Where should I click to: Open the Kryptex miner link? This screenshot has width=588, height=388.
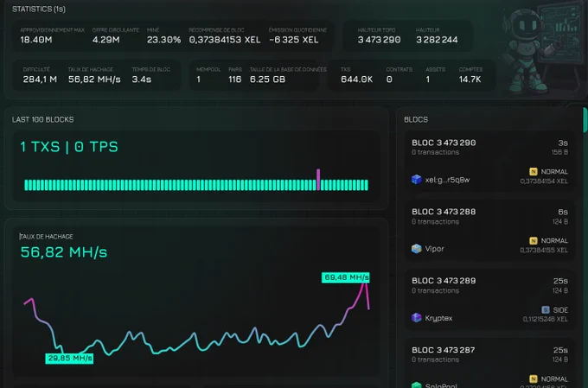(x=438, y=318)
